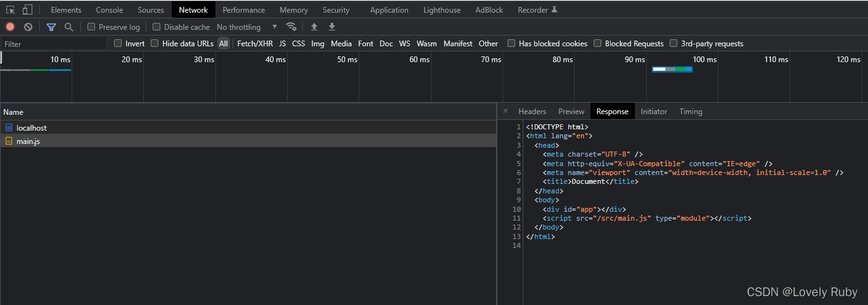Click the Filter text input field
This screenshot has width=868, height=305.
tap(53, 44)
